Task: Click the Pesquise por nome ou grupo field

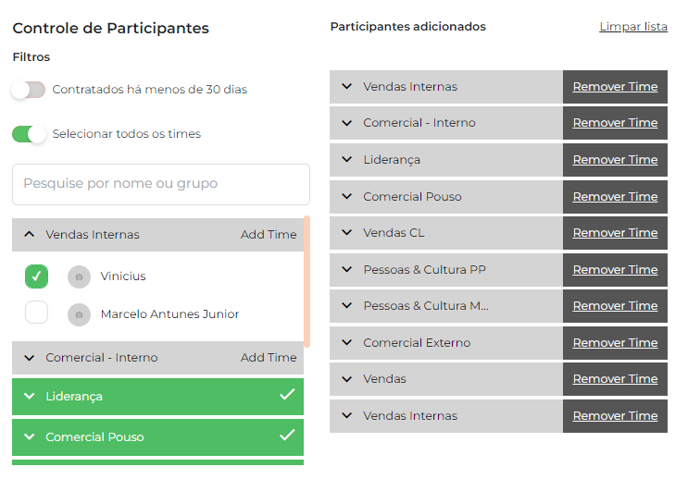Action: pos(161,184)
